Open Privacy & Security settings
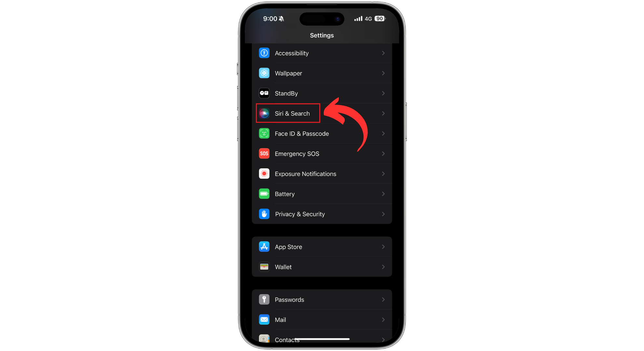Viewport: 644px width, 351px height. point(322,214)
